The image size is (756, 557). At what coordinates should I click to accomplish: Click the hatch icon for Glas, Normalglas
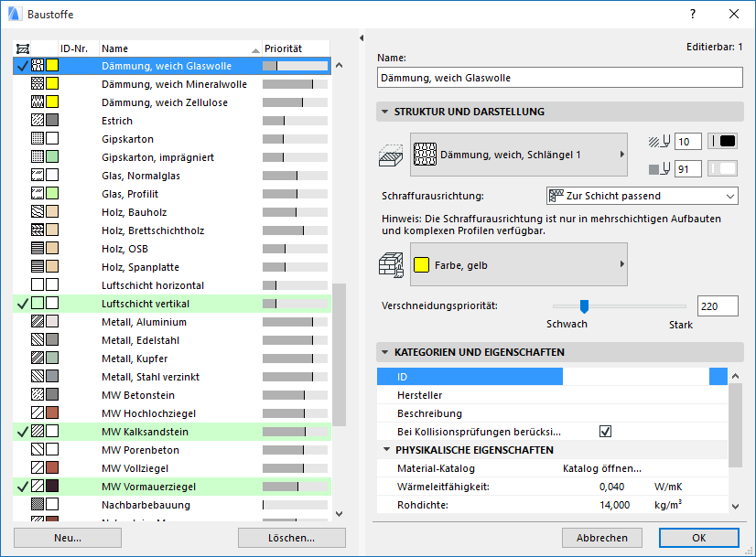pyautogui.click(x=38, y=175)
